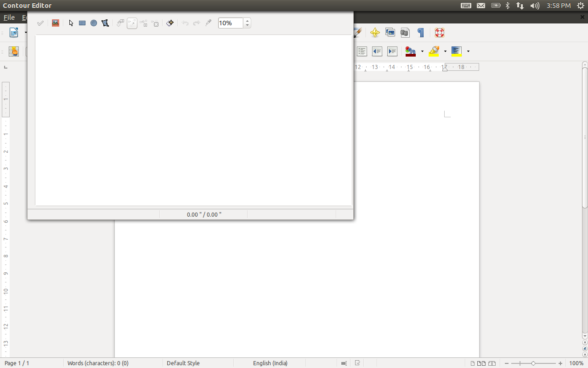Choose the Polygon drawing tool
The width and height of the screenshot is (588, 368).
click(x=105, y=23)
